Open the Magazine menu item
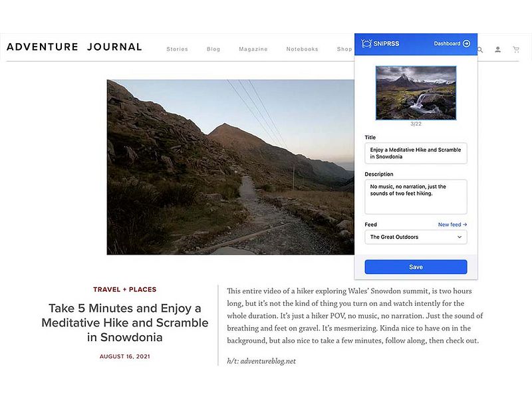Image resolution: width=532 pixels, height=399 pixels. [253, 49]
